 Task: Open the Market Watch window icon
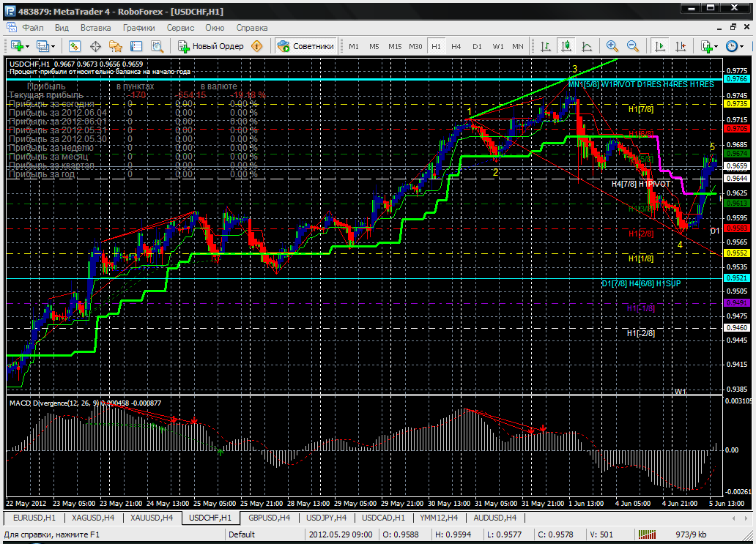(x=75, y=46)
